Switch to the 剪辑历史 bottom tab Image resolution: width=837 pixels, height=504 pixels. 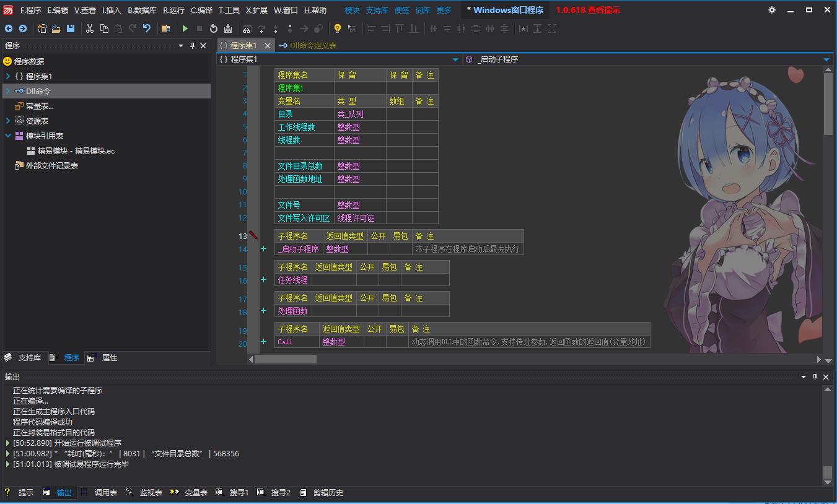322,492
